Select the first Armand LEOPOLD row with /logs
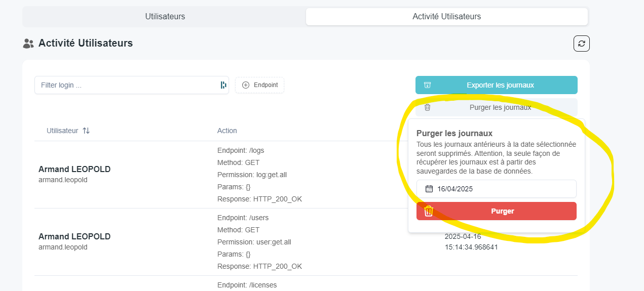Viewport: 644px width, 291px height. pyautogui.click(x=74, y=174)
